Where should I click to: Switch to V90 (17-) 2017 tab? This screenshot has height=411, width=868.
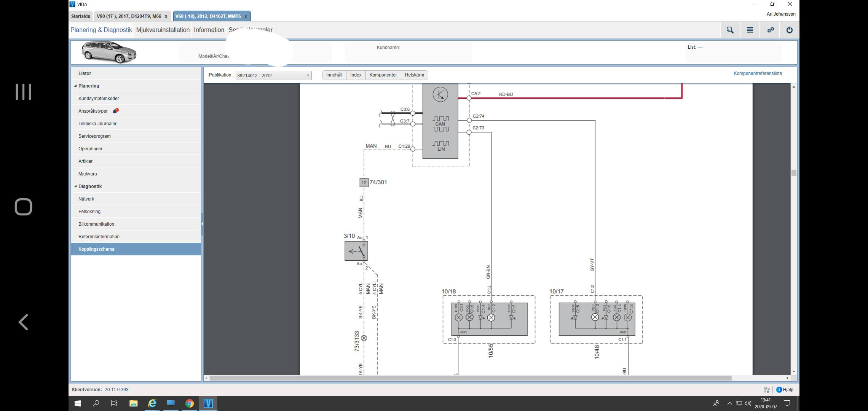point(129,16)
